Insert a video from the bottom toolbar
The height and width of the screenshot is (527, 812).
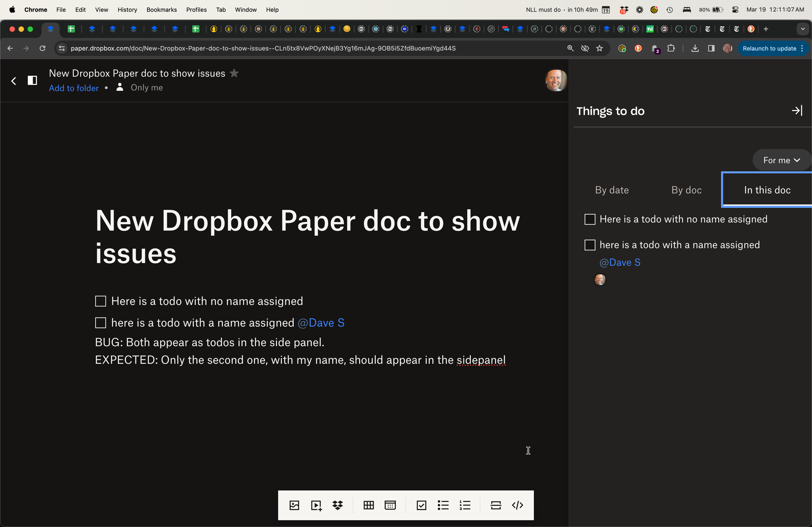click(316, 505)
